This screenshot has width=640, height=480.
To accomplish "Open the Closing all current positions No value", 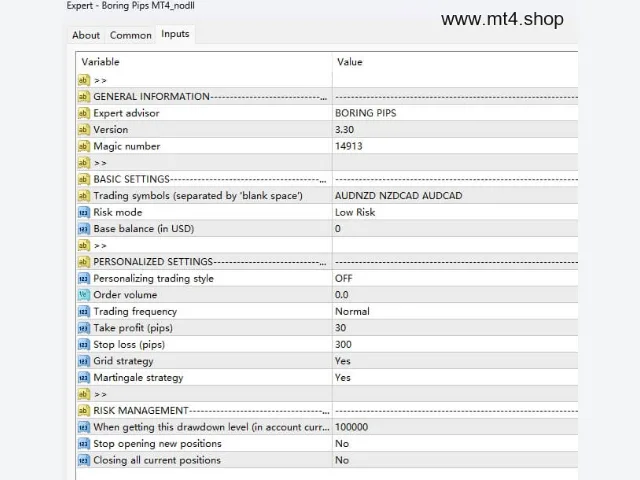I will coord(342,460).
